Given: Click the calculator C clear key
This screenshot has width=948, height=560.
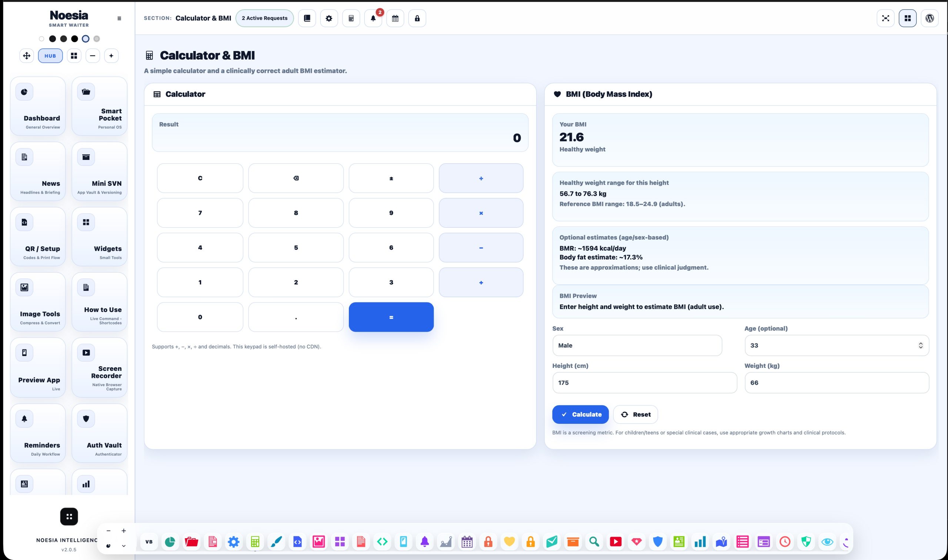Looking at the screenshot, I should pos(200,178).
